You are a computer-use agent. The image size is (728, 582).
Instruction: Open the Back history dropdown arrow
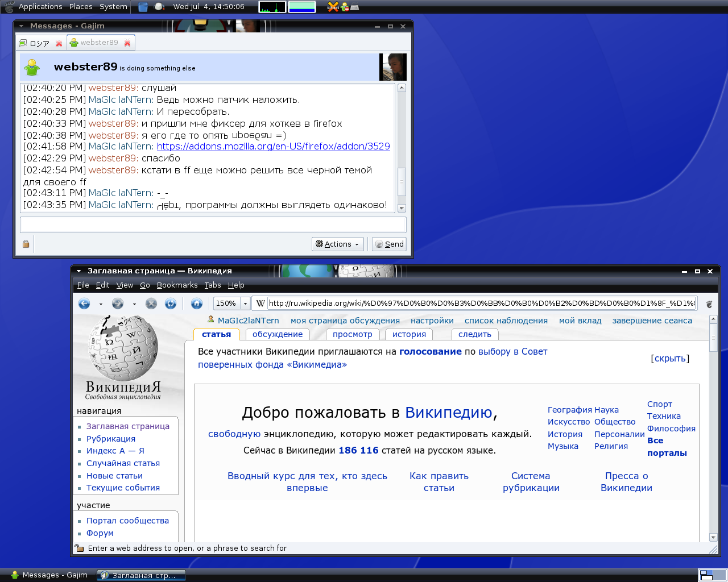coord(101,304)
